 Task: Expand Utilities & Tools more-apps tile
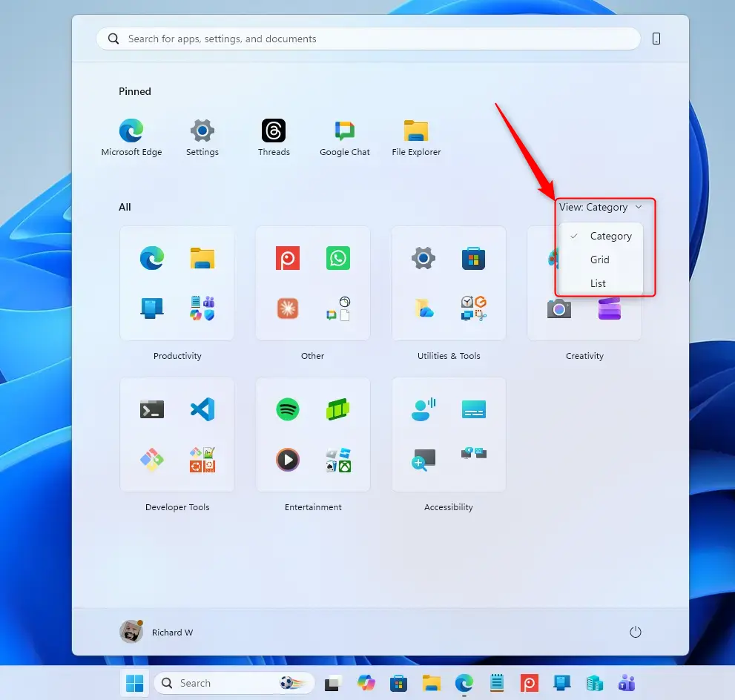pyautogui.click(x=473, y=308)
